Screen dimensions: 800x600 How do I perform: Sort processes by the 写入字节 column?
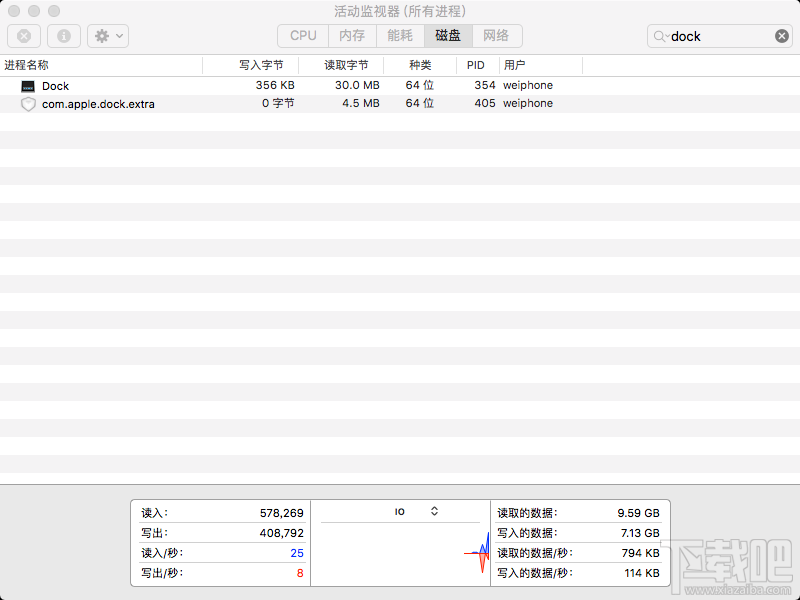pyautogui.click(x=262, y=64)
